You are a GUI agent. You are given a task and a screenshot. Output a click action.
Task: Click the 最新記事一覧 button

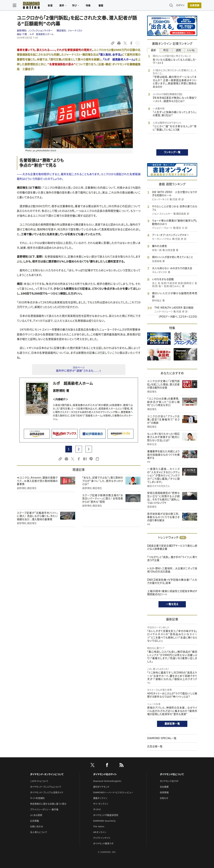tap(172, 724)
